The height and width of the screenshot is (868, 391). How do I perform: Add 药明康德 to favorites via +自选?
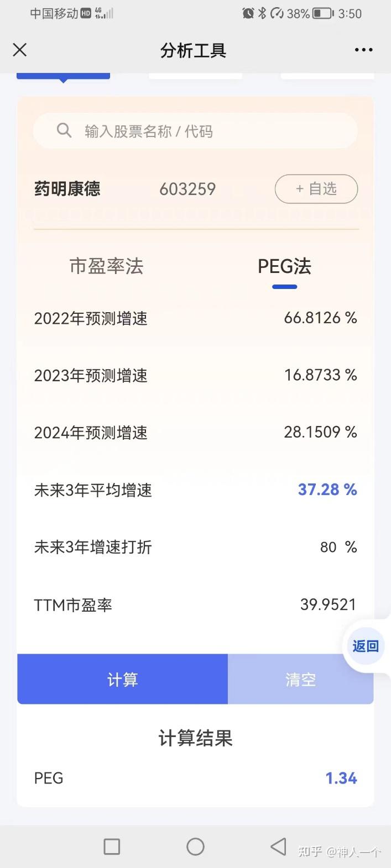(x=316, y=188)
